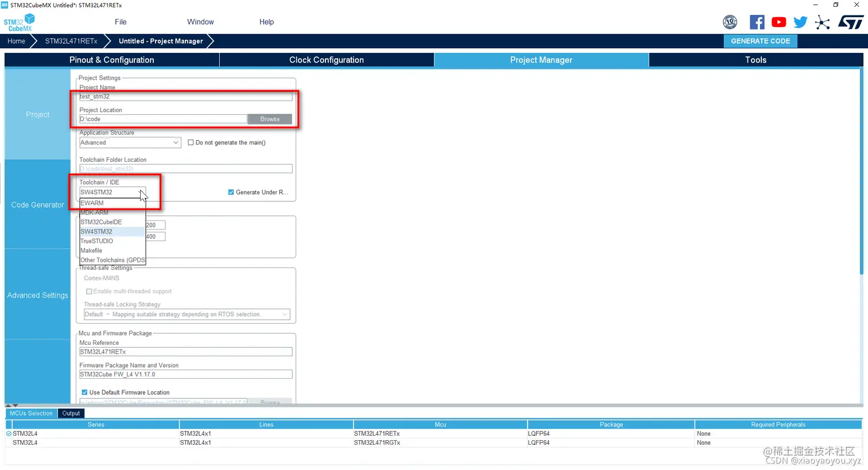Viewport: 868px width, 470px height.
Task: Click the STM32L471RETx breadcrumb
Action: click(71, 41)
